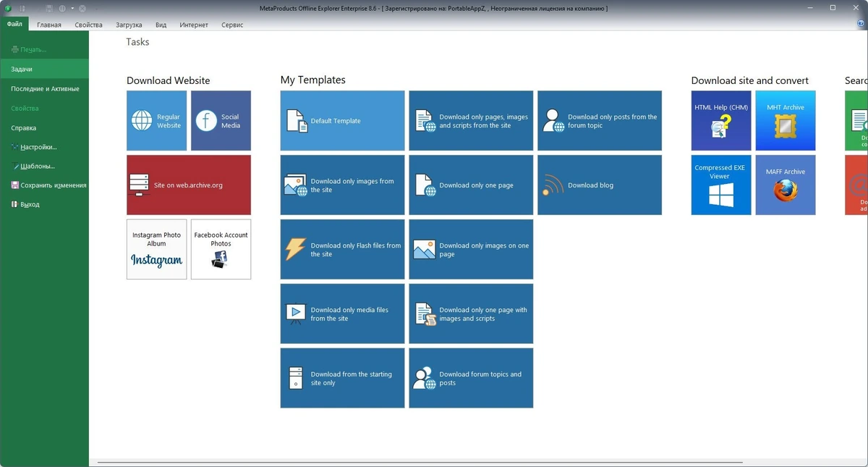Expand the dropdown arrow beside the pause icon
The height and width of the screenshot is (467, 868).
click(x=72, y=8)
